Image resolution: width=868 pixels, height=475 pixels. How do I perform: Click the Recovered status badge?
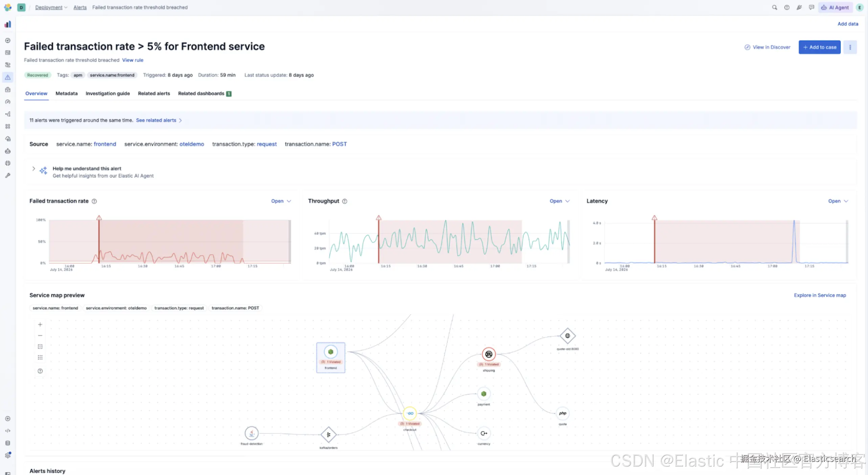point(38,75)
